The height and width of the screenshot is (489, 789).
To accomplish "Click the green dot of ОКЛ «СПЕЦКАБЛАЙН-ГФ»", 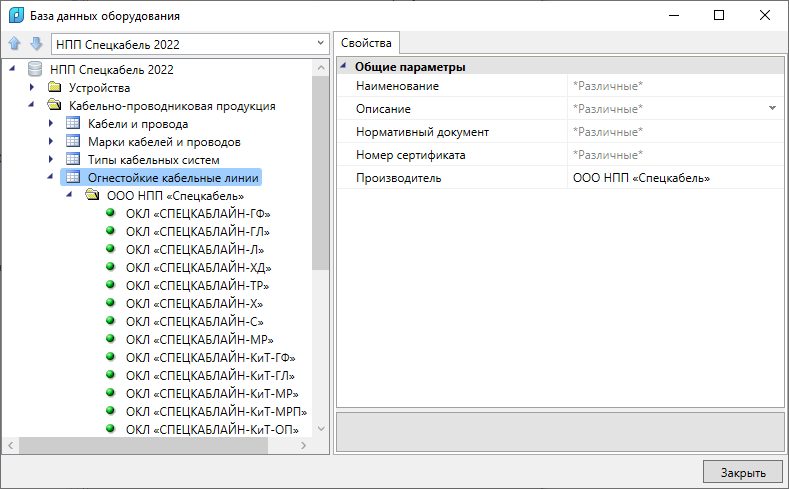I will 110,213.
